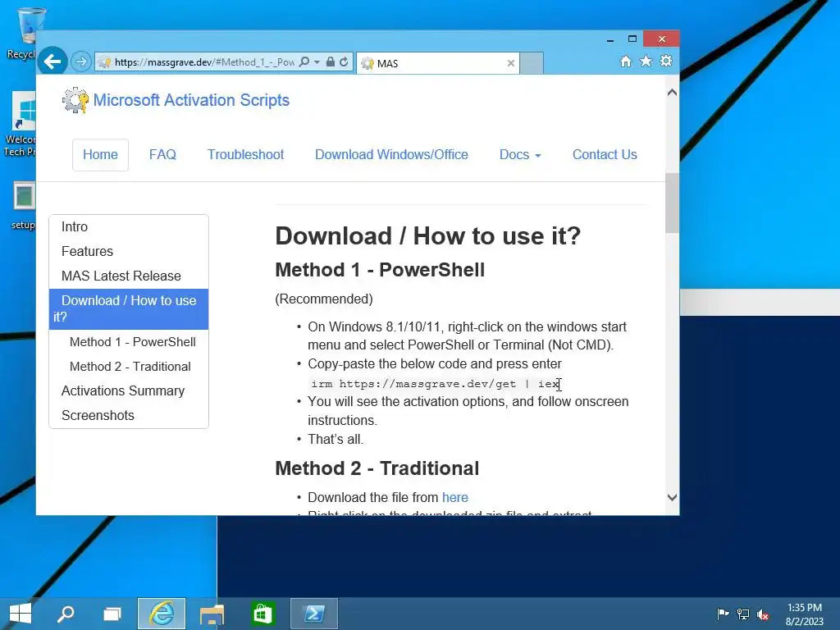
Task: Click the irm https://massgrave.dev/get code text
Action: [435, 384]
